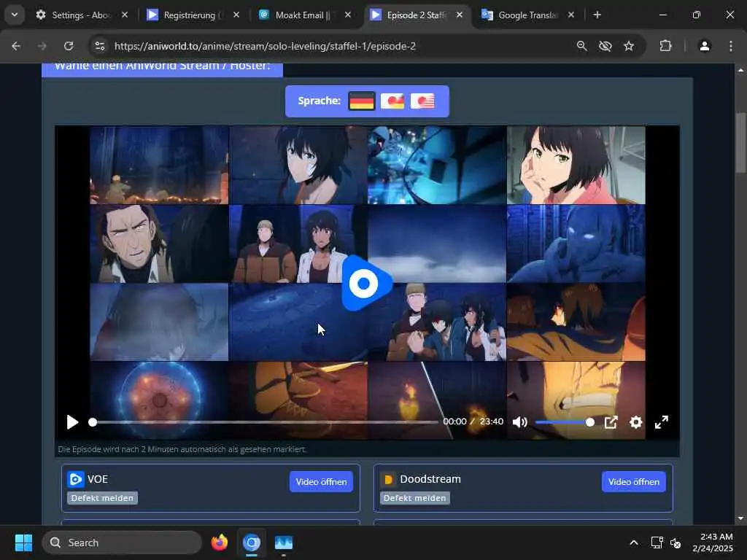Open the browser profile icon

[x=704, y=46]
